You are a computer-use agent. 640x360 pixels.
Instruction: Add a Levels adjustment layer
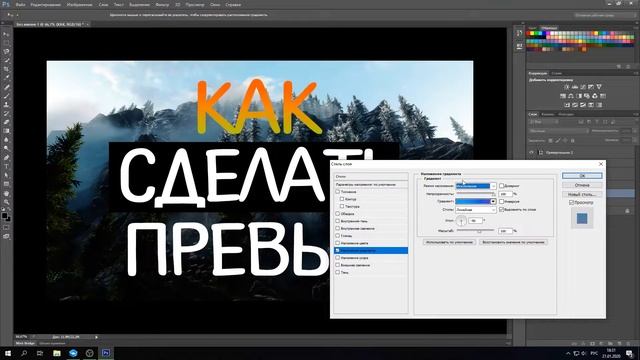[575, 87]
